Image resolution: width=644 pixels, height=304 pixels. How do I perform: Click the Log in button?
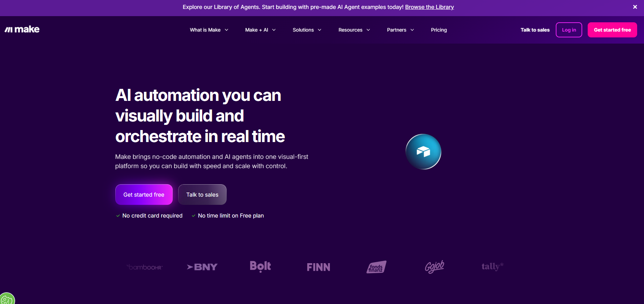click(569, 30)
